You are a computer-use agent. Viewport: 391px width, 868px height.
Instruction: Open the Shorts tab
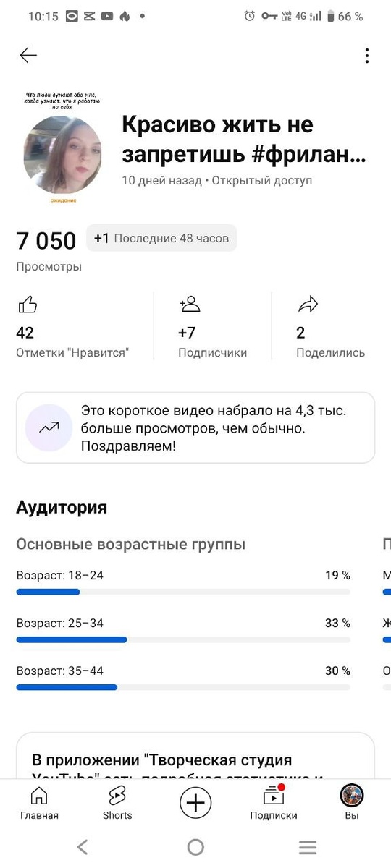click(x=117, y=802)
